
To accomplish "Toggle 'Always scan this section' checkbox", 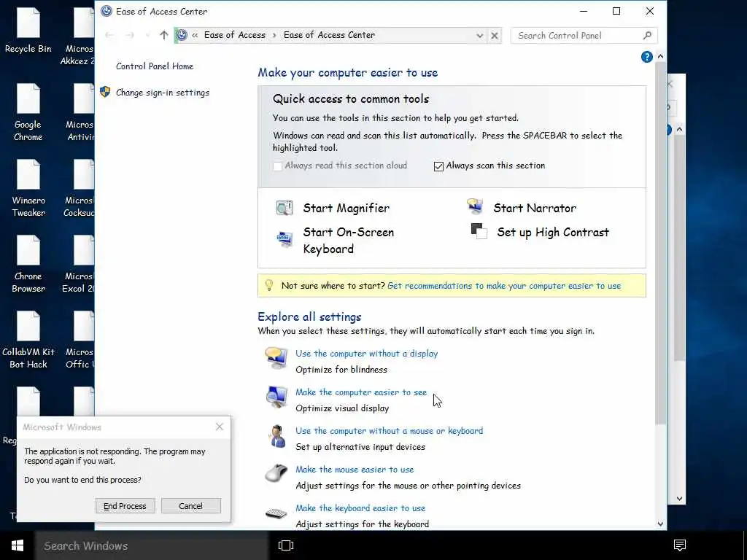I will pyautogui.click(x=438, y=166).
